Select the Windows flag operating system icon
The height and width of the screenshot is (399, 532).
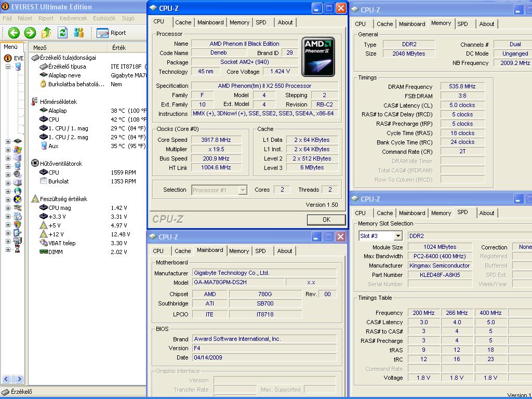tap(18, 149)
